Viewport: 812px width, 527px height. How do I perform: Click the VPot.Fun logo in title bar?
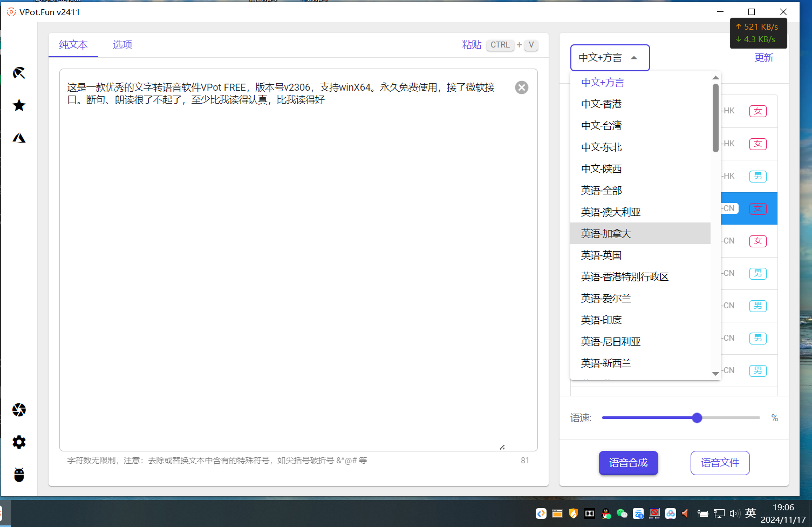click(x=11, y=11)
